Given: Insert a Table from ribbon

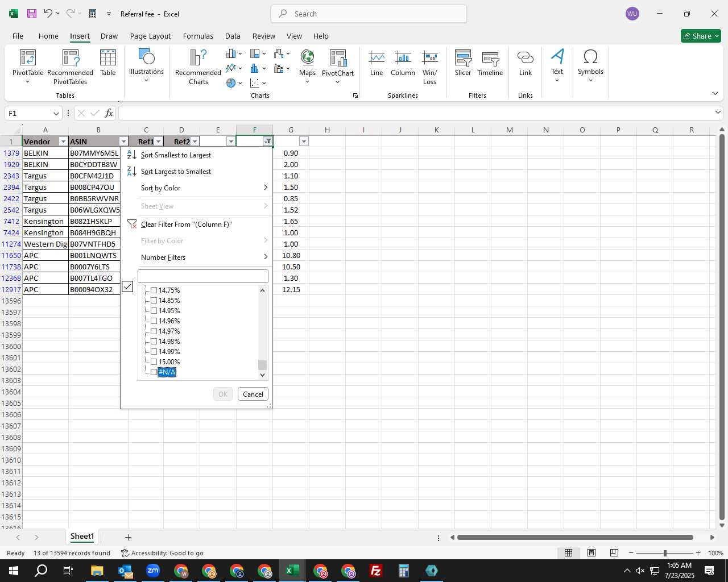Looking at the screenshot, I should (x=107, y=63).
